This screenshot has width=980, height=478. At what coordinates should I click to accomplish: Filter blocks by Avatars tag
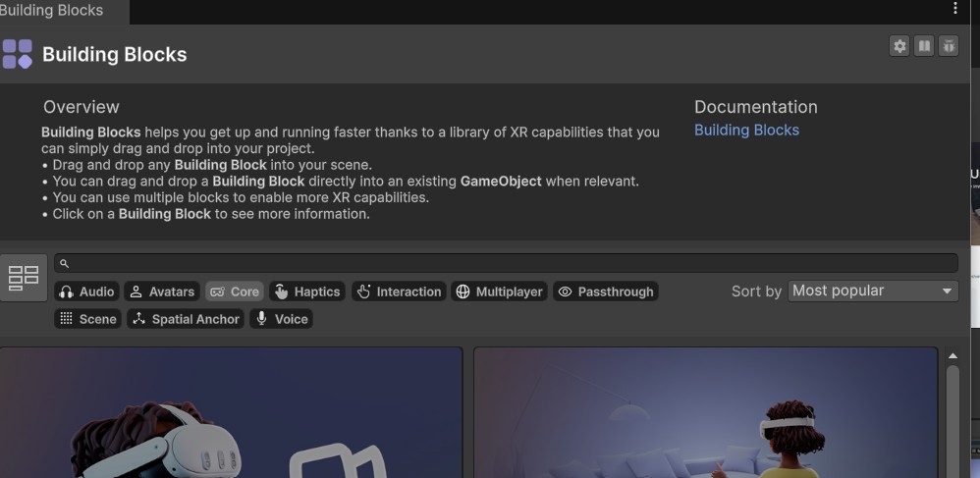[x=162, y=292]
